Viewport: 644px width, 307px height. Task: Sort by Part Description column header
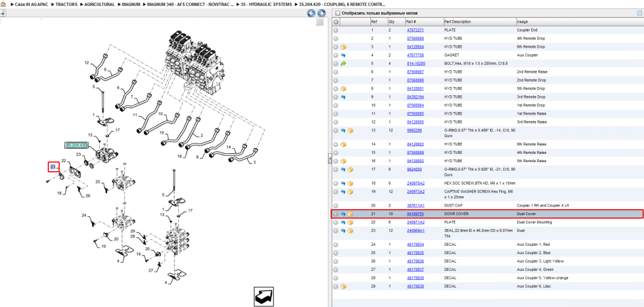pyautogui.click(x=457, y=21)
